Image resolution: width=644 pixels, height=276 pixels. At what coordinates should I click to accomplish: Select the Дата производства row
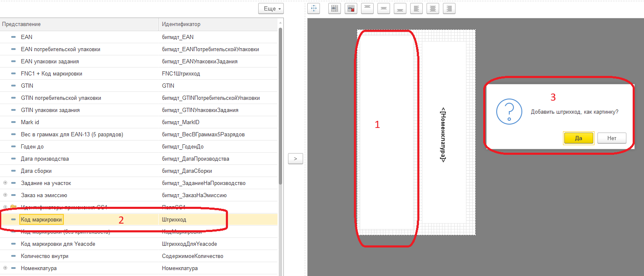pyautogui.click(x=139, y=159)
